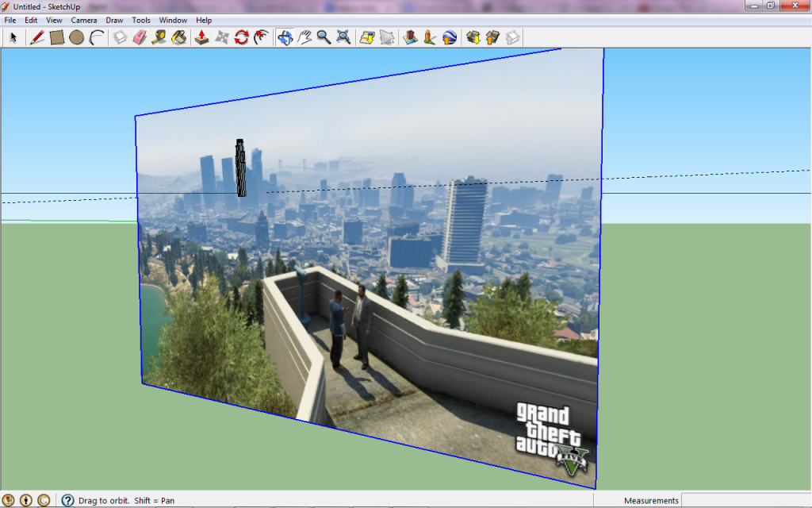Open the Window menu

173,20
